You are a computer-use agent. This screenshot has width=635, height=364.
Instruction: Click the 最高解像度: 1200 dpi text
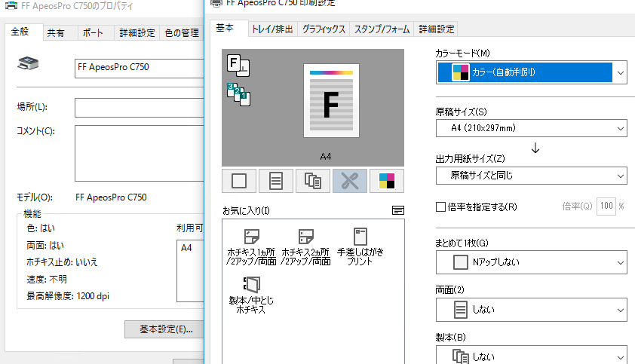click(68, 296)
